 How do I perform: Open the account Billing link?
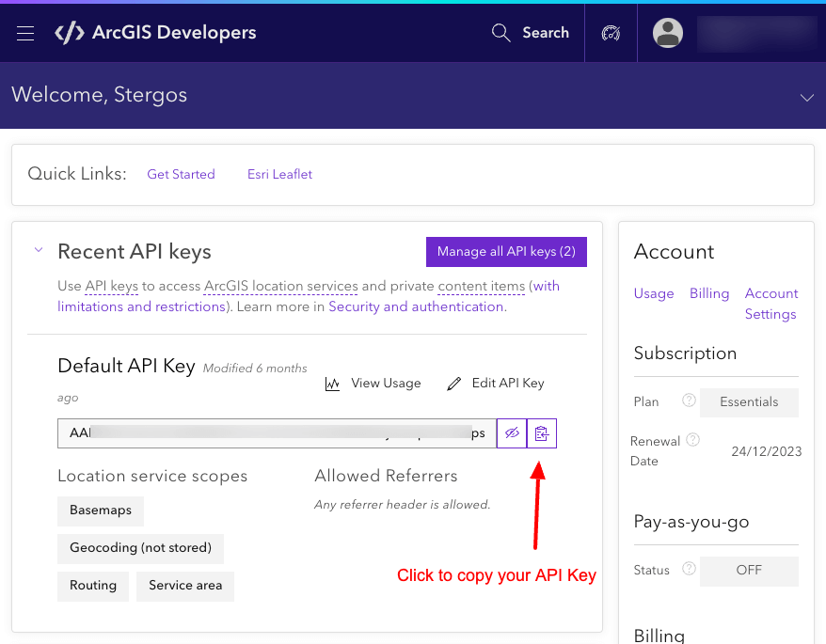[709, 294]
